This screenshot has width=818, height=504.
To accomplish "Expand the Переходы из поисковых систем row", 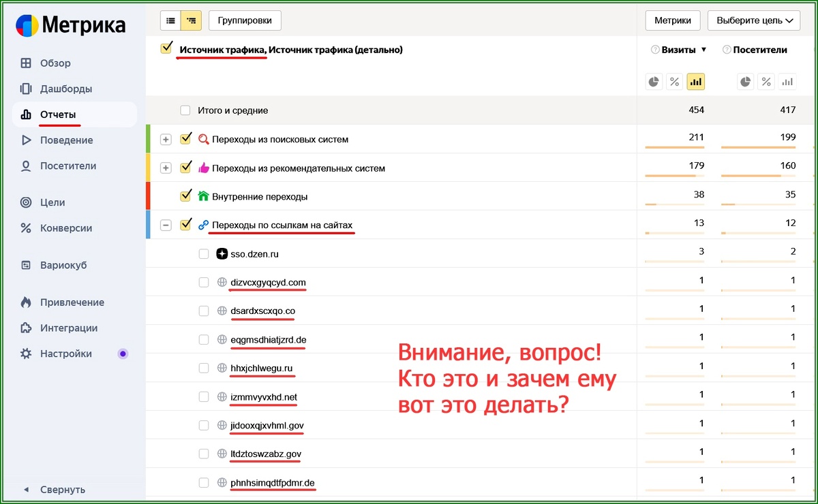I will [x=166, y=138].
